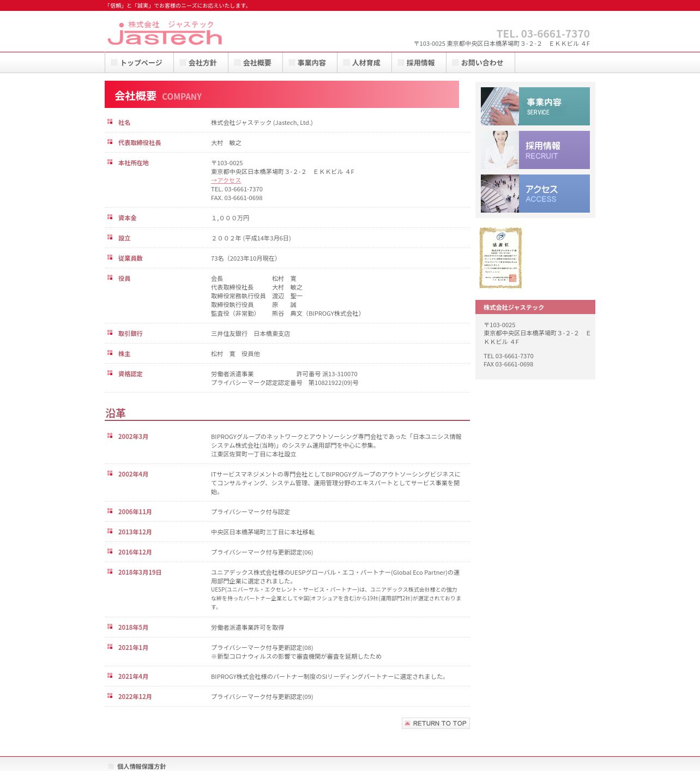Click the 2021年1月 history entry
Viewport: 700px width, 771px height.
click(133, 648)
